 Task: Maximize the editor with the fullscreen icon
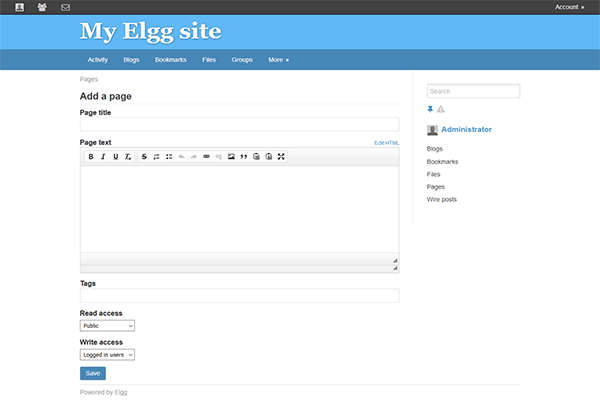click(x=281, y=157)
